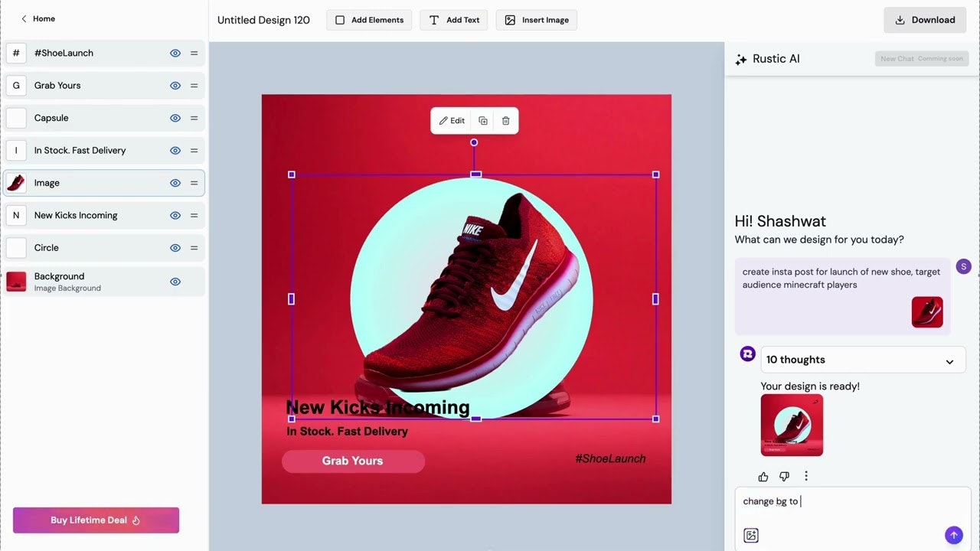Select the New Kicks Incoming layer
Viewport: 980px width, 551px height.
tap(104, 216)
